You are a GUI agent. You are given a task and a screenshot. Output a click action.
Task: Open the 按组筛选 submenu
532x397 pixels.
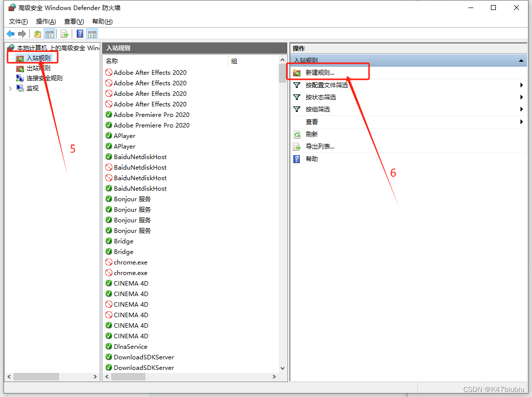[x=317, y=109]
